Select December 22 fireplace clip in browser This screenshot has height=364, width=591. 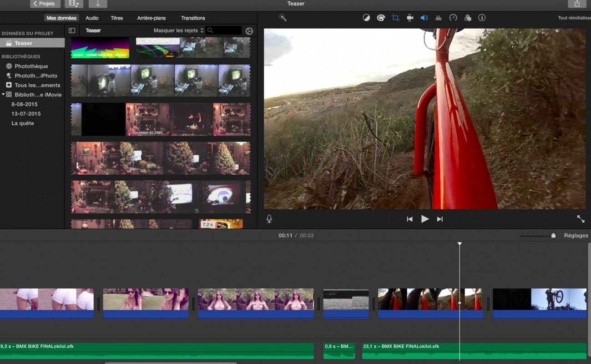pos(161,119)
